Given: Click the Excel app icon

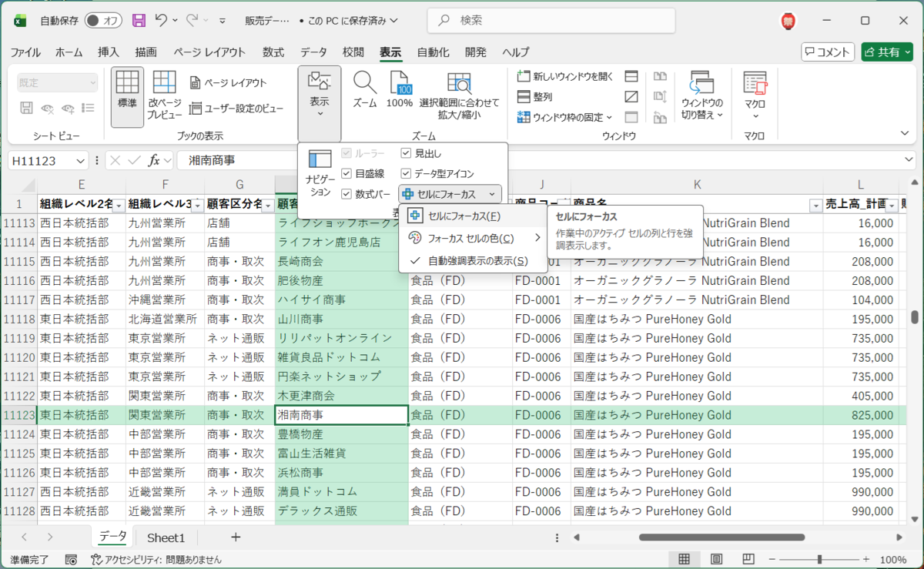Looking at the screenshot, I should pos(19,21).
